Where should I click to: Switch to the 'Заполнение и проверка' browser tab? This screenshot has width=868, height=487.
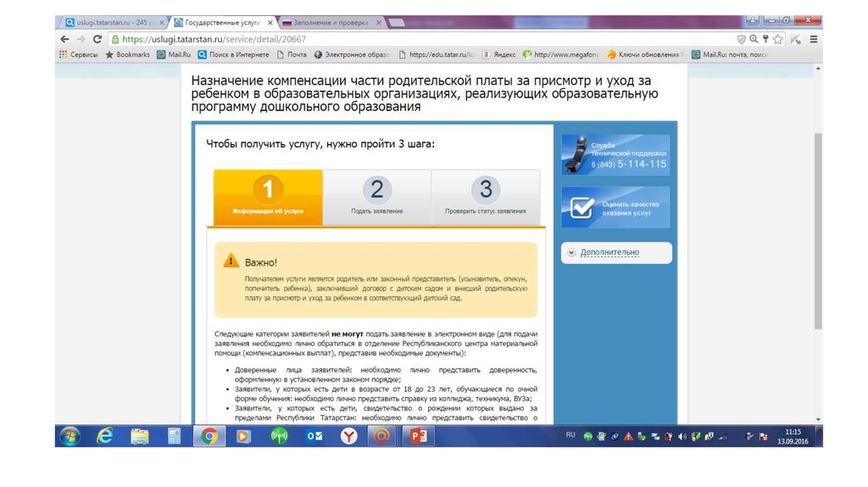click(332, 21)
